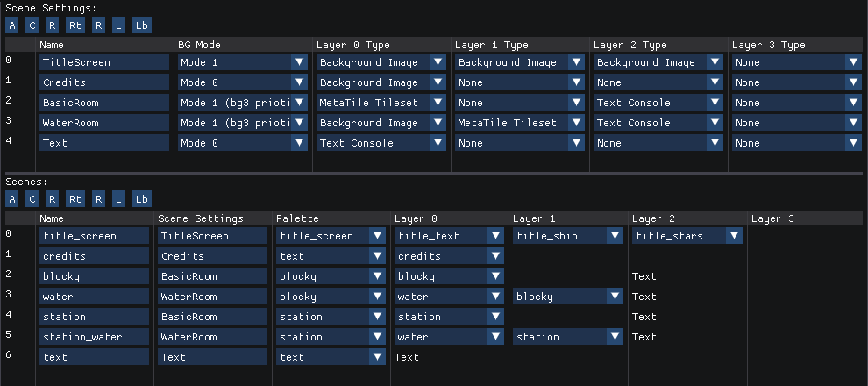Edit TitleScreen name field in Scene Settings

[x=104, y=62]
